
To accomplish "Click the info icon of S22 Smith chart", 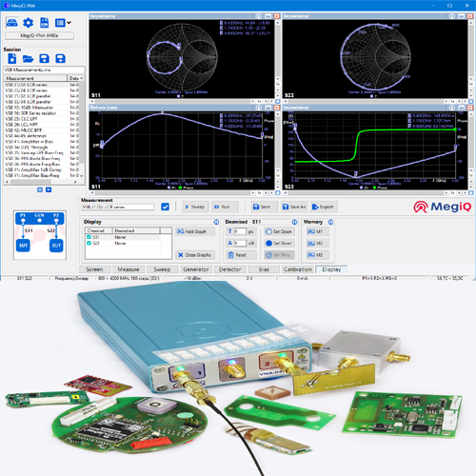I will [x=452, y=16].
